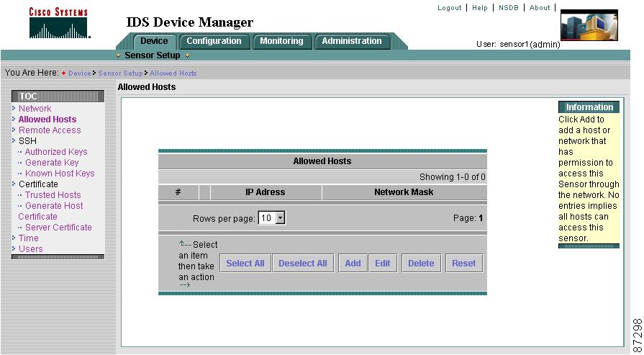Screen dimensions: 644x355
Task: Open Users in the TOC
Action: coord(30,249)
